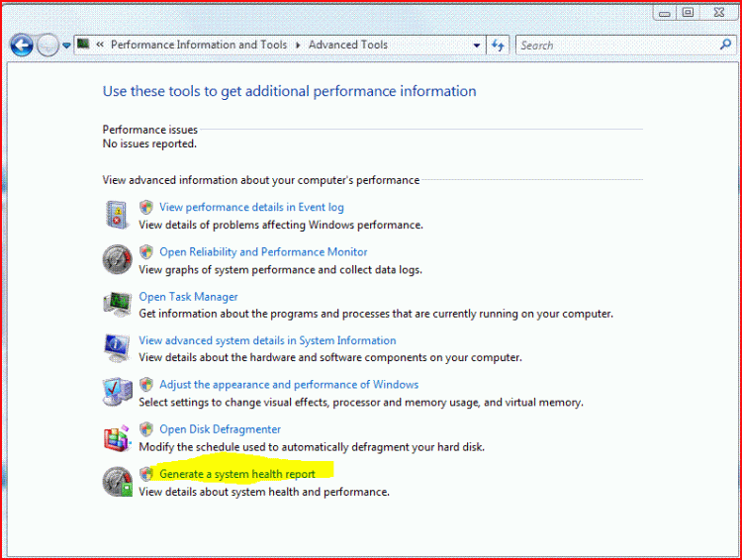This screenshot has height=560, width=742.
Task: Click 'View details about system health and performance.'
Action: pyautogui.click(x=264, y=492)
